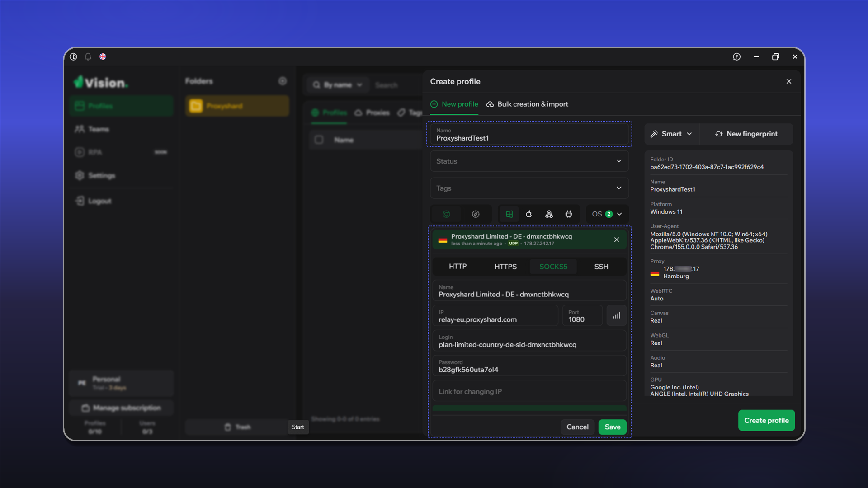Screen dimensions: 868x488
Task: Change language via UK flag icon
Action: [103, 56]
